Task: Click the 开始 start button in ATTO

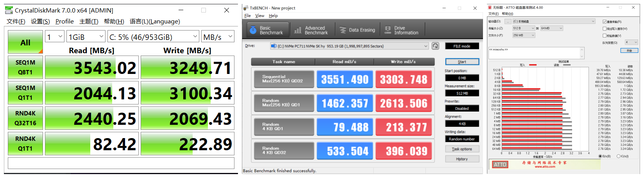Action: (629, 50)
